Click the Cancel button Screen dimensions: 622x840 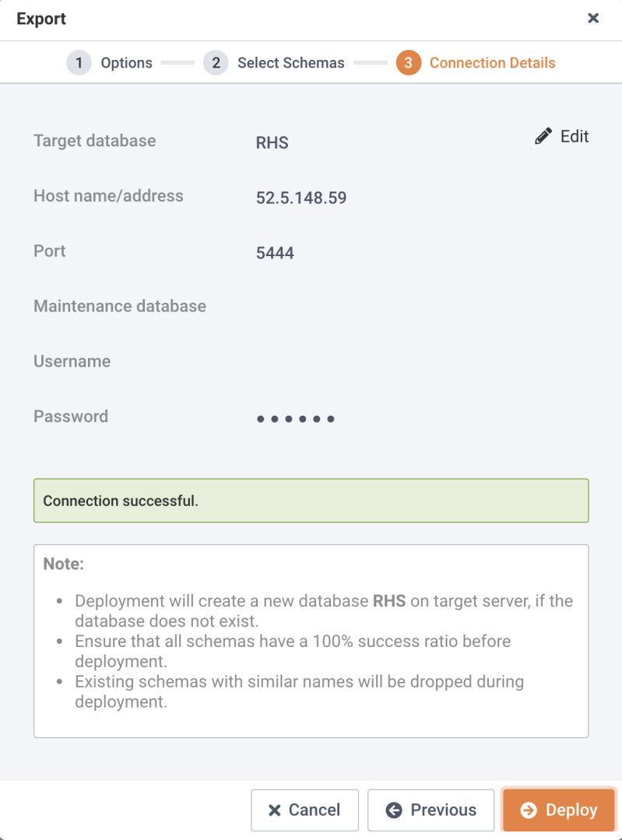point(304,810)
